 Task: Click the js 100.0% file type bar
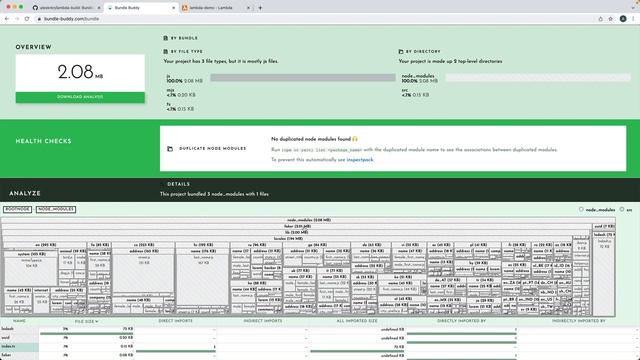(x=303, y=78)
